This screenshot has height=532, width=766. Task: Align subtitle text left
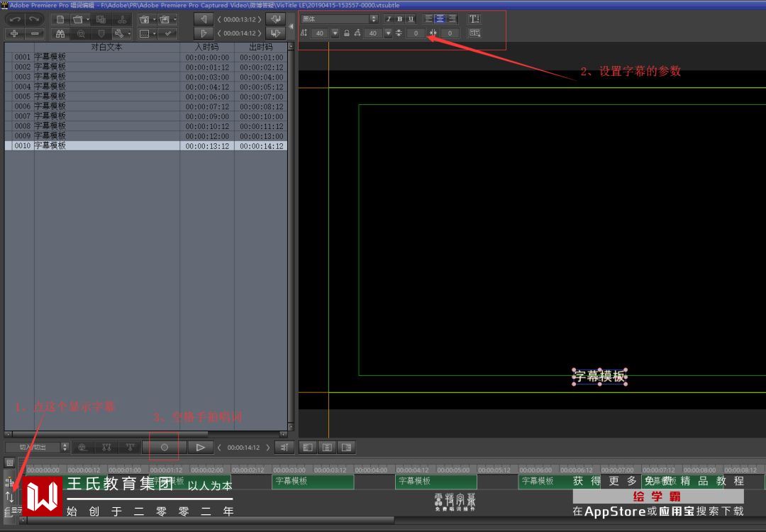428,19
